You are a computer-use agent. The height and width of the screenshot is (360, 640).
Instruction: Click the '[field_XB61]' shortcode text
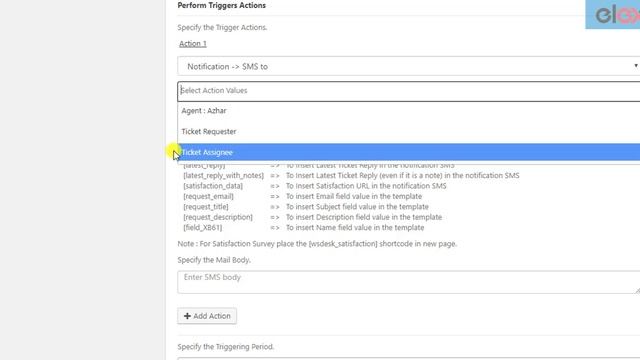[x=202, y=227]
